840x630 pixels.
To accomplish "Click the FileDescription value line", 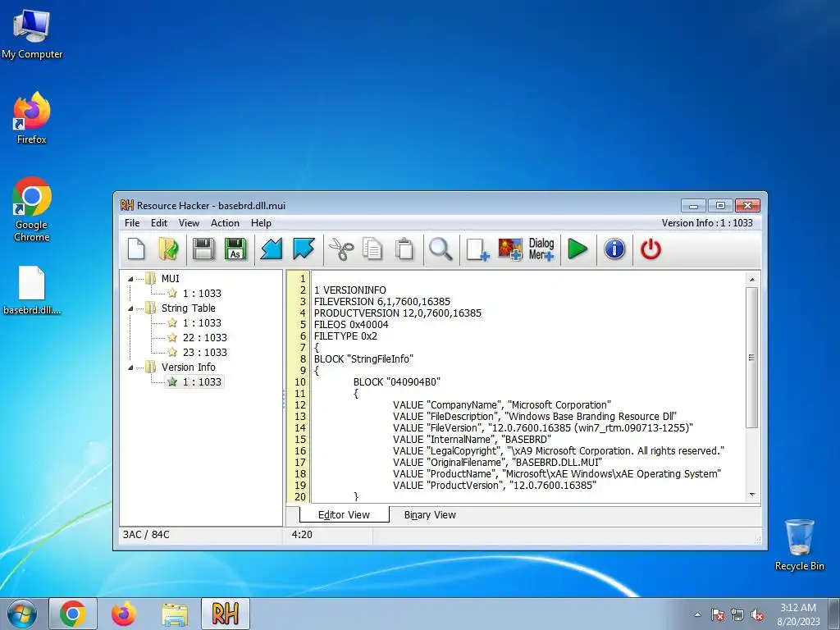I will pyautogui.click(x=535, y=416).
